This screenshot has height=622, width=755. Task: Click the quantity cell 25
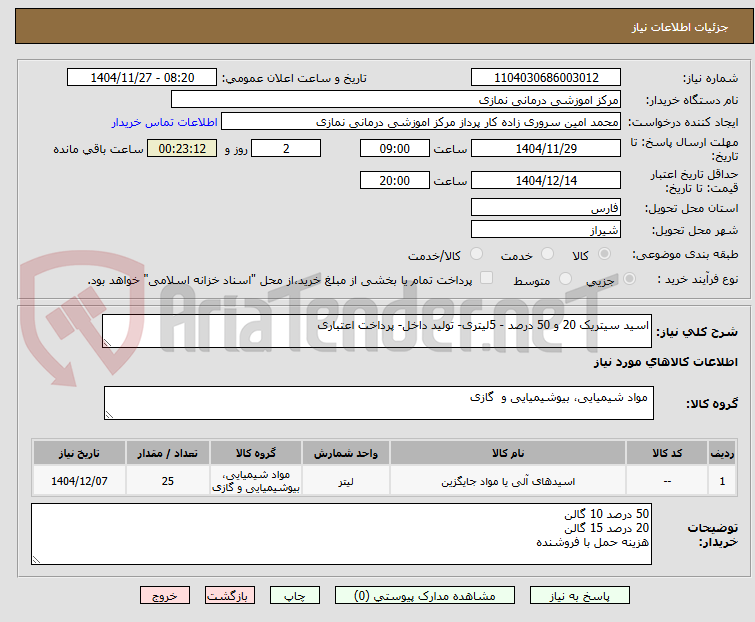pos(168,481)
